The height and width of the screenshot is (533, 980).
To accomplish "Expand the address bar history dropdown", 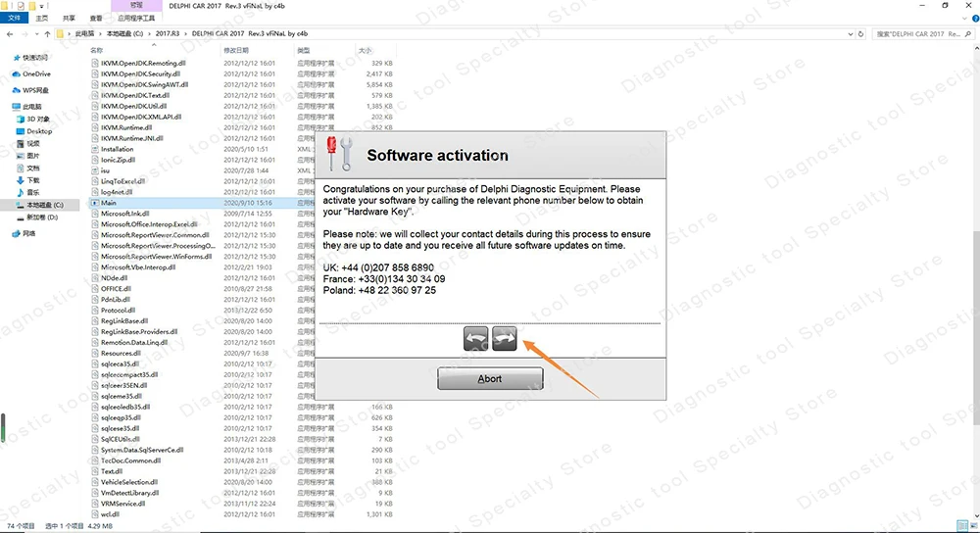I will point(850,34).
